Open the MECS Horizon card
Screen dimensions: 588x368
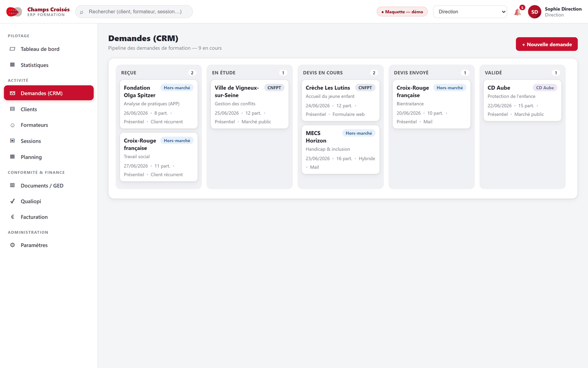[x=341, y=149]
